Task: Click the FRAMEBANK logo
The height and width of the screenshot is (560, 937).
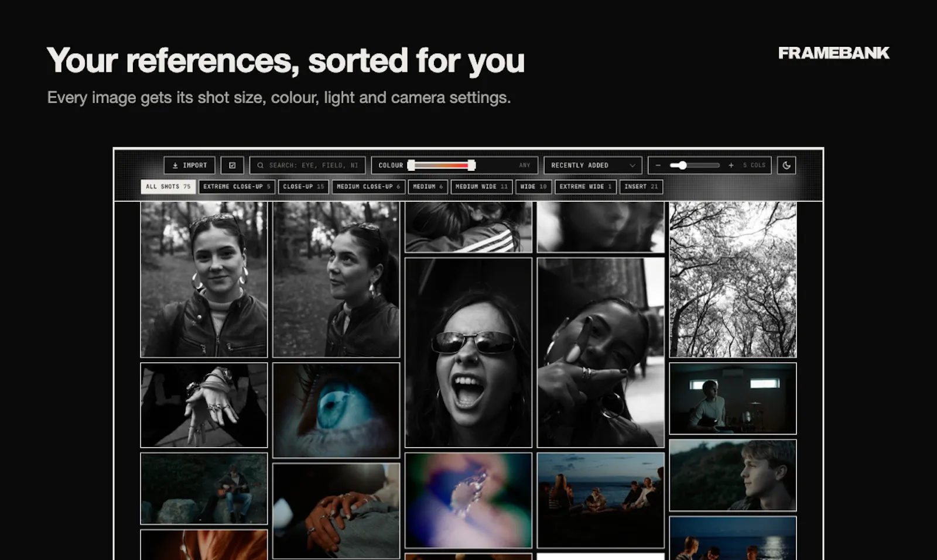Action: coord(834,53)
